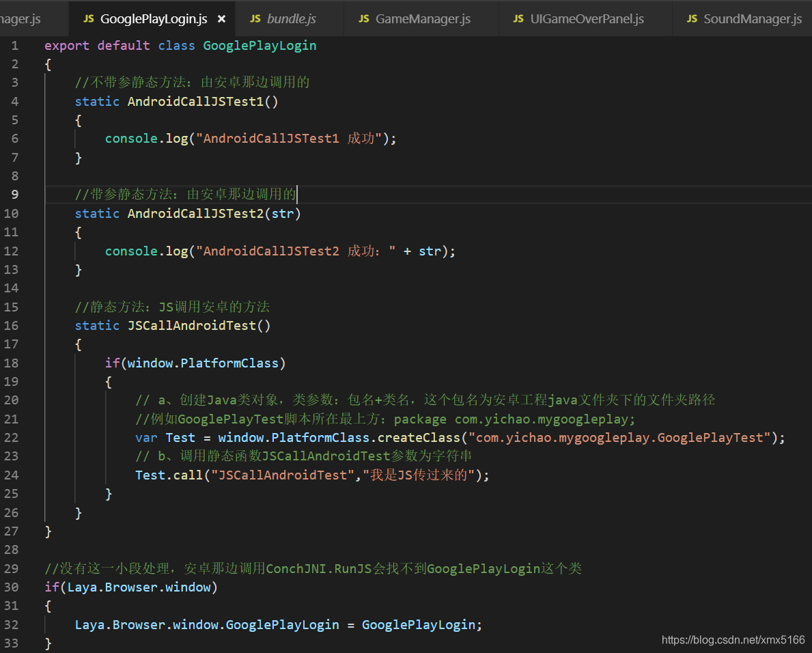Click the comment with package com.yichao.mygoogleplay
The height and width of the screenshot is (653, 812).
tap(385, 419)
